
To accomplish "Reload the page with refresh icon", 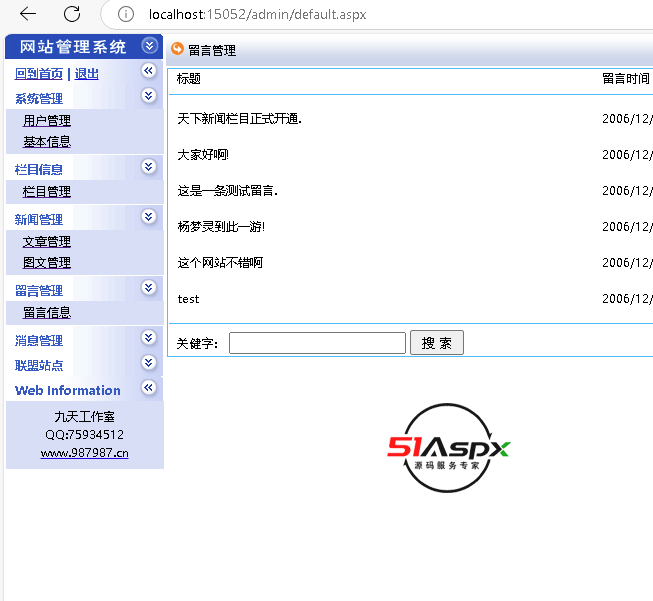I will [72, 14].
